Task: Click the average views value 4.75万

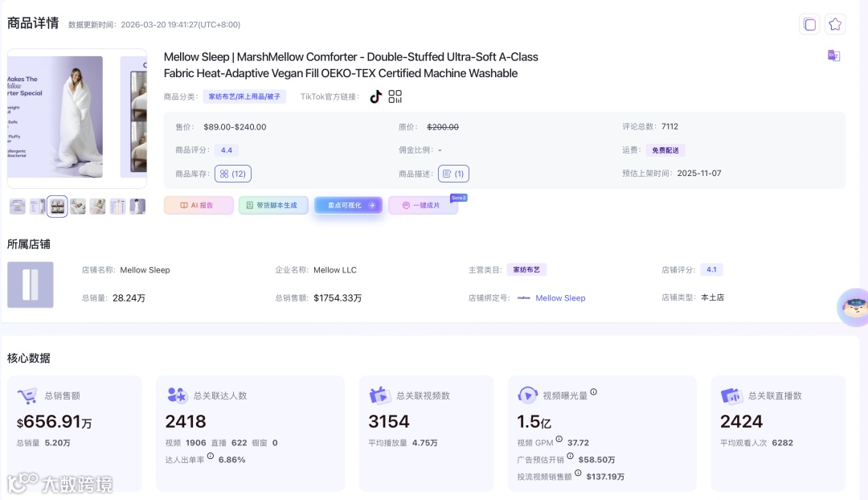Action: click(x=424, y=443)
